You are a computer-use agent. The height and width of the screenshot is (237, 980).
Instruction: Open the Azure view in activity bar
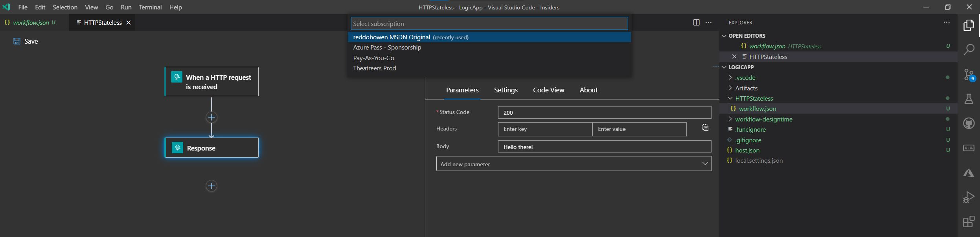[x=969, y=173]
